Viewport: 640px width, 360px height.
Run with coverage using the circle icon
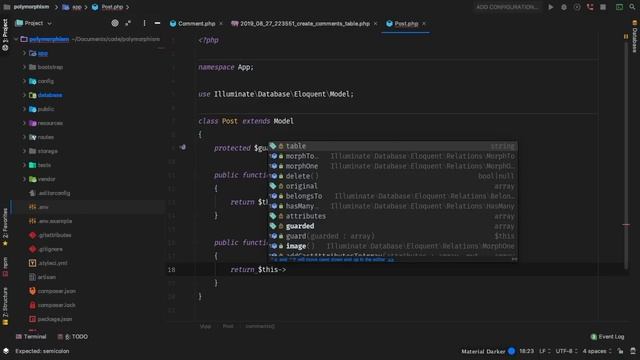coord(577,7)
